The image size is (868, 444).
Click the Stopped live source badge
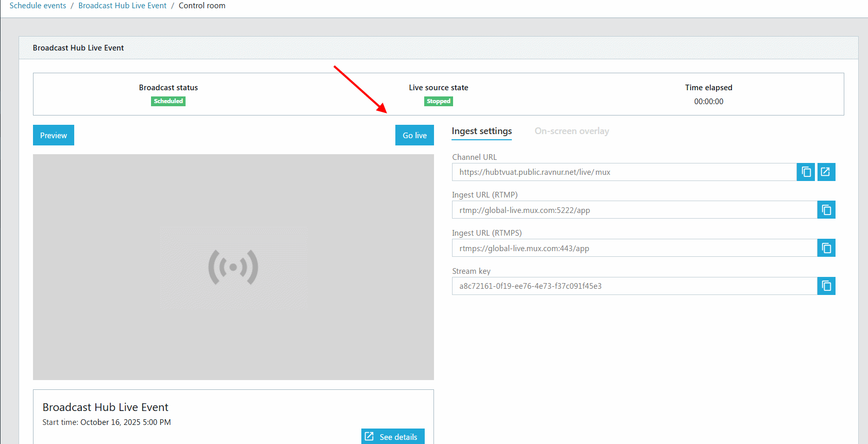click(439, 101)
